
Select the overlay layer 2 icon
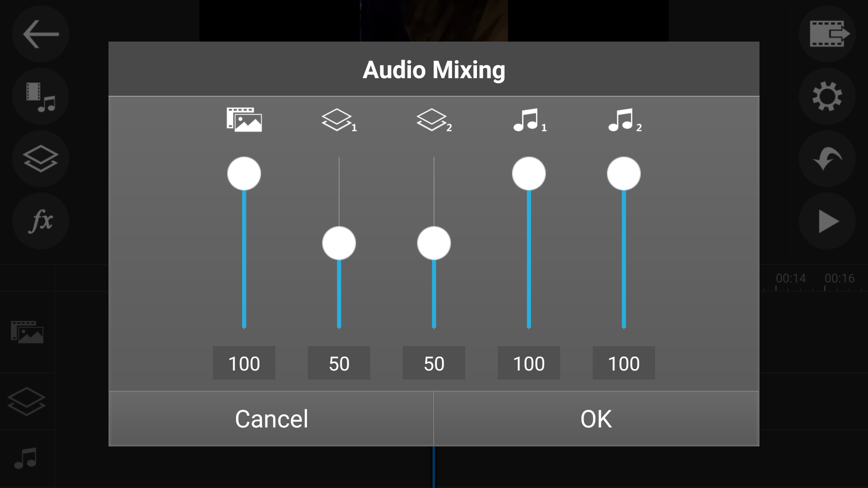pos(434,119)
